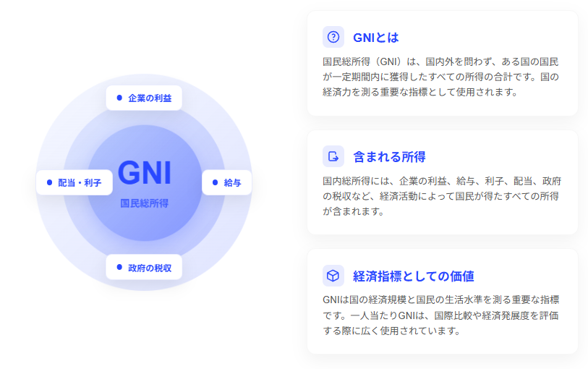Click the 含まれる所得 card heading
This screenshot has width=588, height=369.
[x=389, y=157]
